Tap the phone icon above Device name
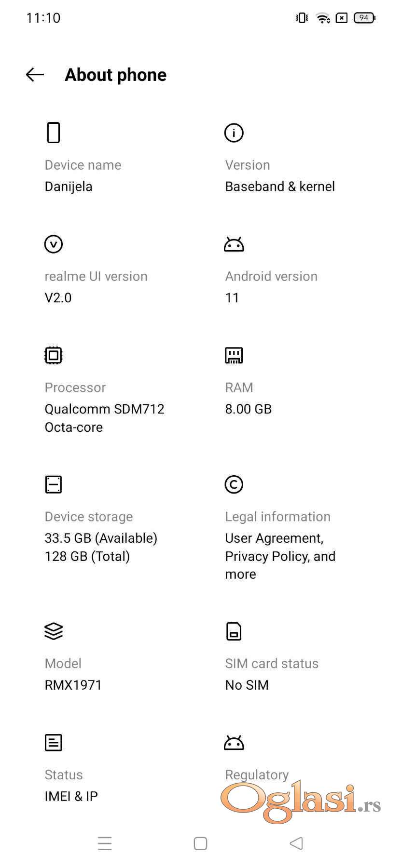Viewport: 401px width, 868px height. [54, 133]
